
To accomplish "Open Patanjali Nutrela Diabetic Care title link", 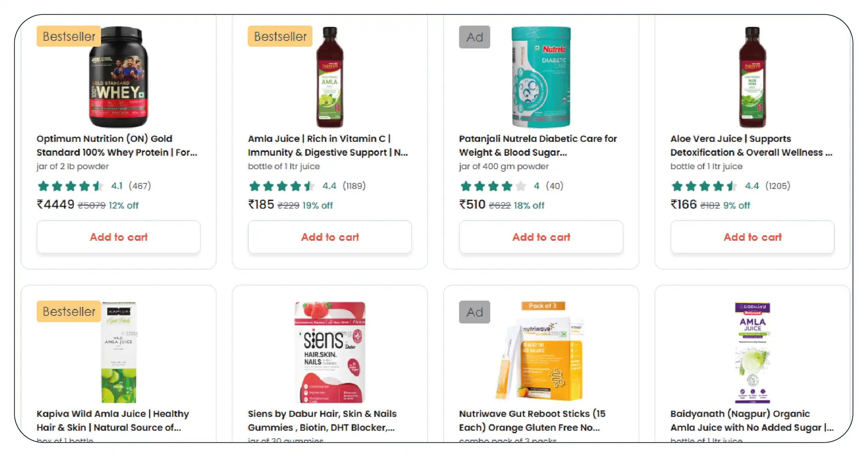I will pyautogui.click(x=538, y=145).
